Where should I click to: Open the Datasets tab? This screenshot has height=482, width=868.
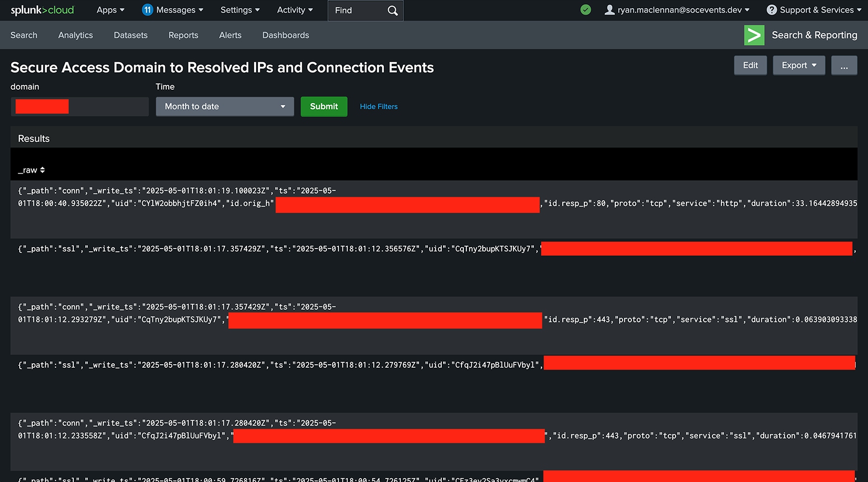tap(131, 35)
